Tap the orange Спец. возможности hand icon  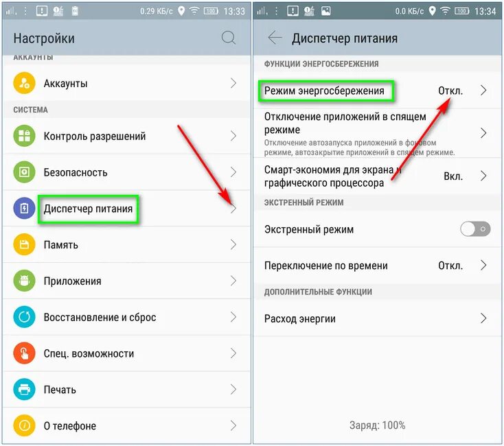tap(24, 353)
